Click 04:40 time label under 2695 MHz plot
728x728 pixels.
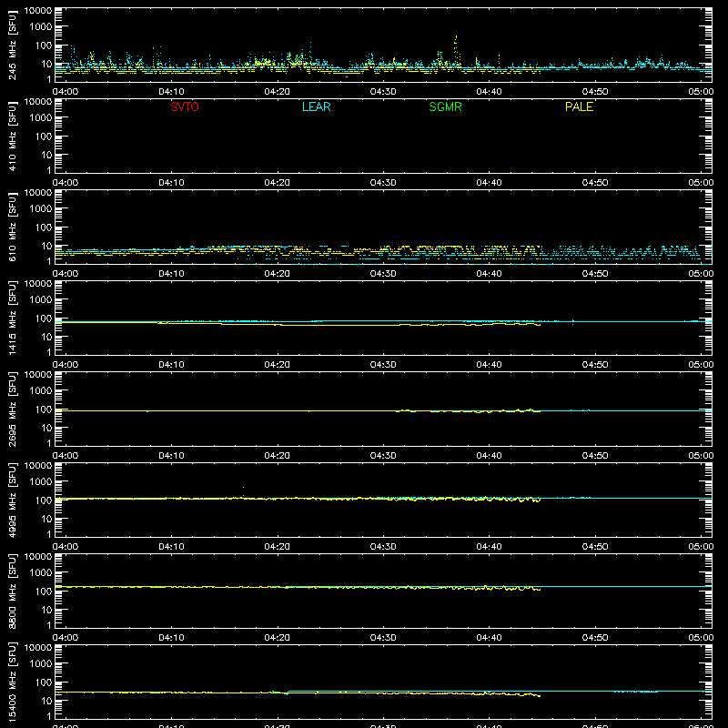tap(489, 456)
